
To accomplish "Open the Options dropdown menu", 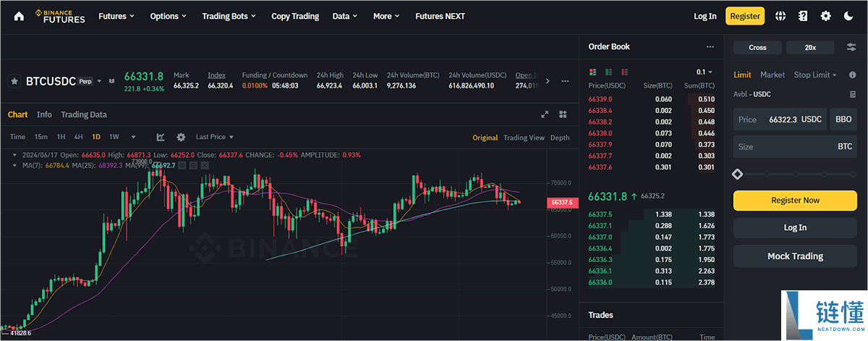I will 168,16.
